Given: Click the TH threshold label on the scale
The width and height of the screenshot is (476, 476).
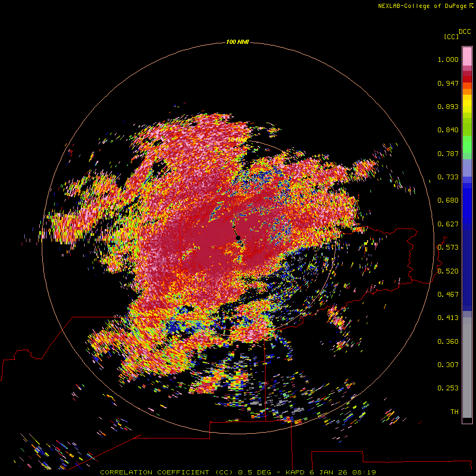Looking at the screenshot, I should coord(454,412).
